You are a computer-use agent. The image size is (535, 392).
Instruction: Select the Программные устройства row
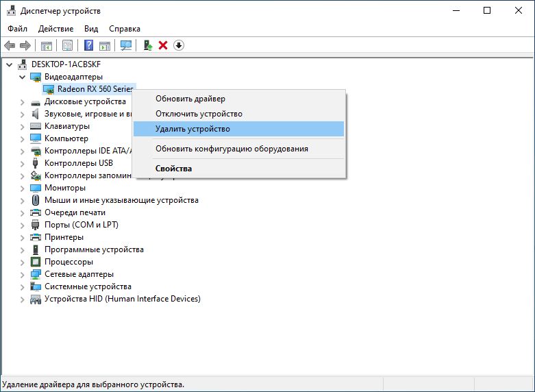coord(94,249)
